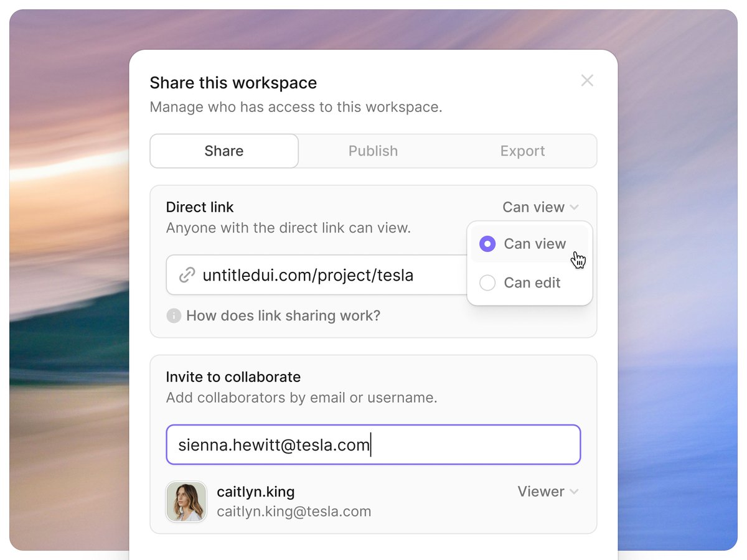Image resolution: width=747 pixels, height=560 pixels.
Task: Click the caitlyn.king@tesla.com email text
Action: [x=294, y=512]
